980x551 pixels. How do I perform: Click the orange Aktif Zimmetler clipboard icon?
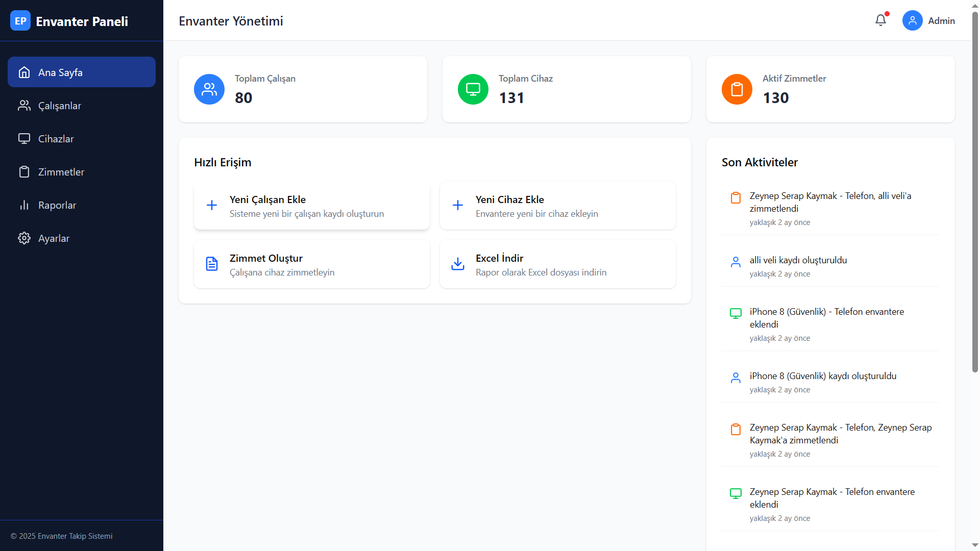pos(737,89)
